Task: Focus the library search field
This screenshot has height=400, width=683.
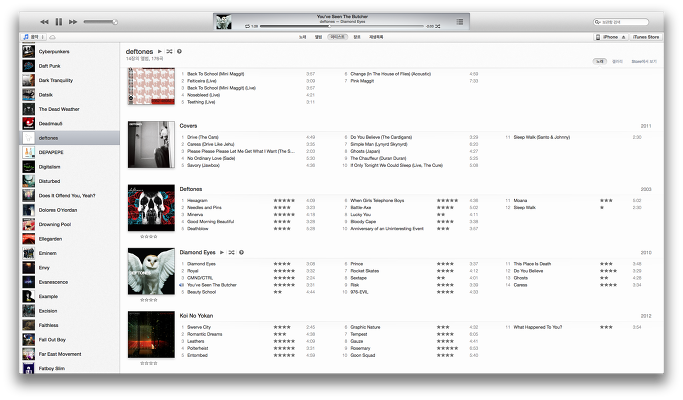Action: (x=621, y=22)
